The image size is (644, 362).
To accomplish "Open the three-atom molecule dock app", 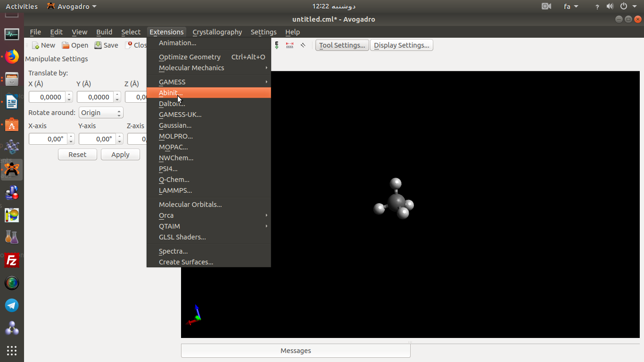I will [12, 328].
